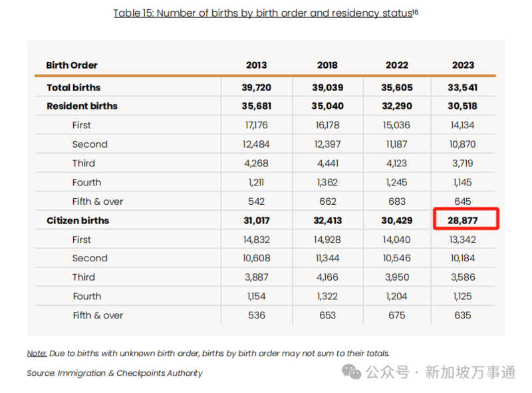The height and width of the screenshot is (393, 532).
Task: Select the 2022 column header
Action: tap(397, 65)
